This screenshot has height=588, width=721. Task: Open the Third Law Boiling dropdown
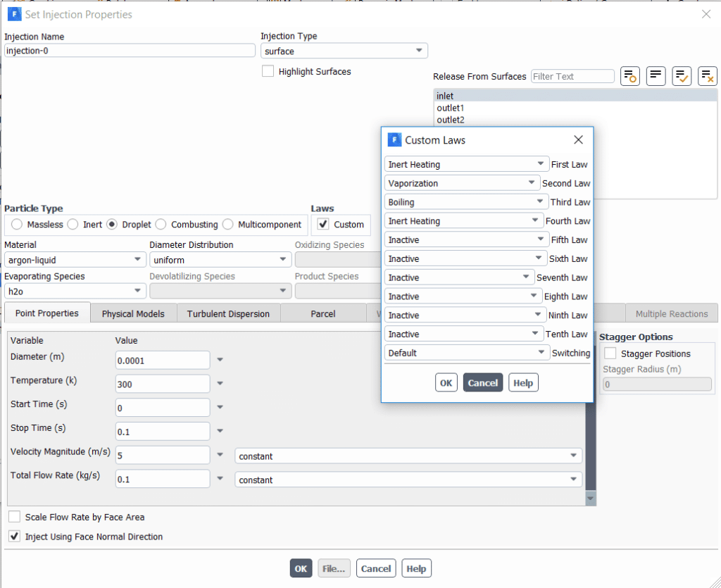point(467,202)
